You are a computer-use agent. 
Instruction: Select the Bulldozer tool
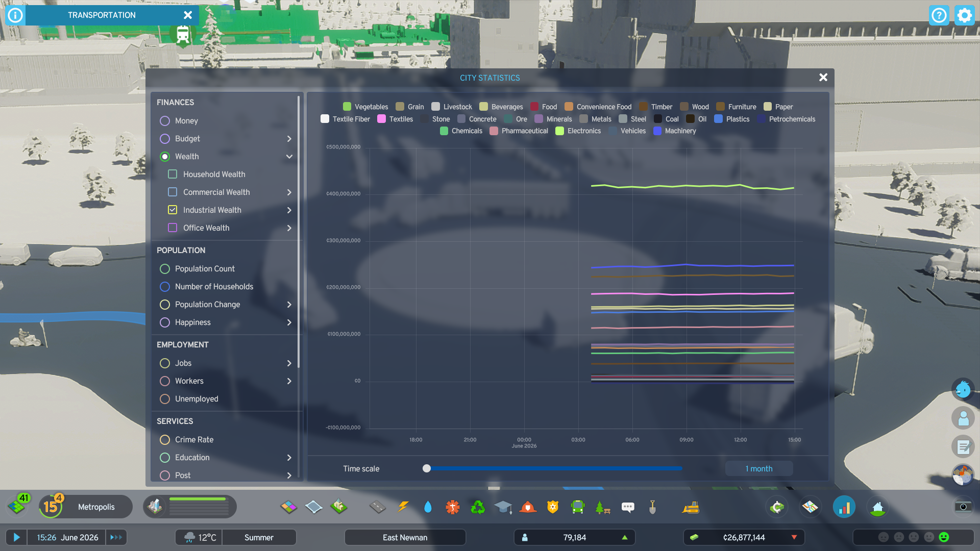pyautogui.click(x=691, y=507)
